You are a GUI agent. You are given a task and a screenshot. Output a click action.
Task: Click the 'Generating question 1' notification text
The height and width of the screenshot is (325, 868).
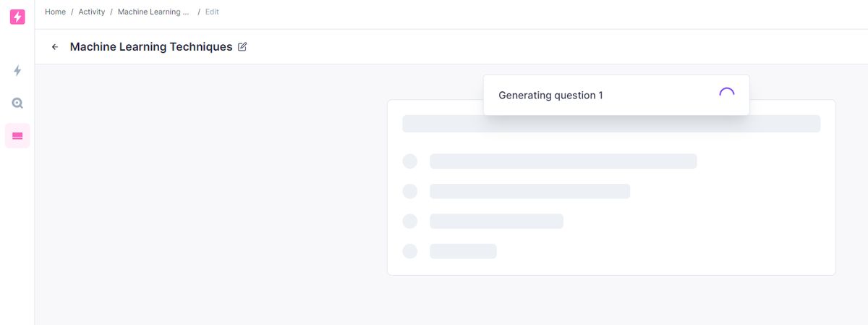pyautogui.click(x=550, y=96)
